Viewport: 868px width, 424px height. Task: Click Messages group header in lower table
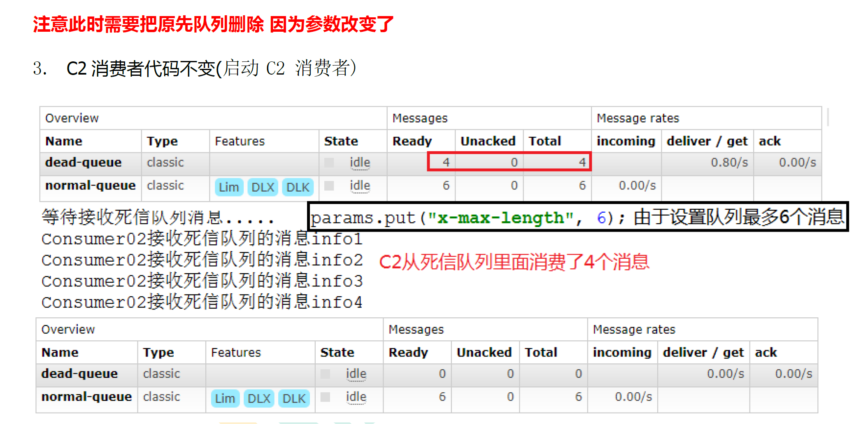(416, 330)
